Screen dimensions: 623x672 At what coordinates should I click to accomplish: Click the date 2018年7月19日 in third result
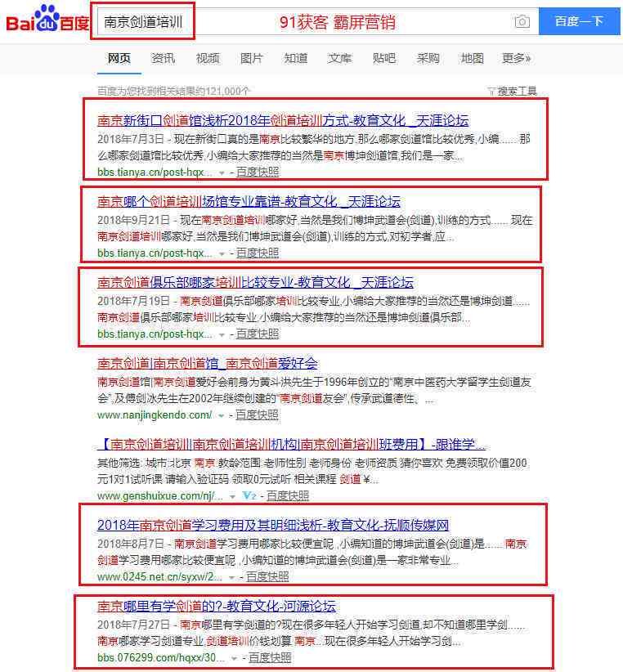click(134, 301)
